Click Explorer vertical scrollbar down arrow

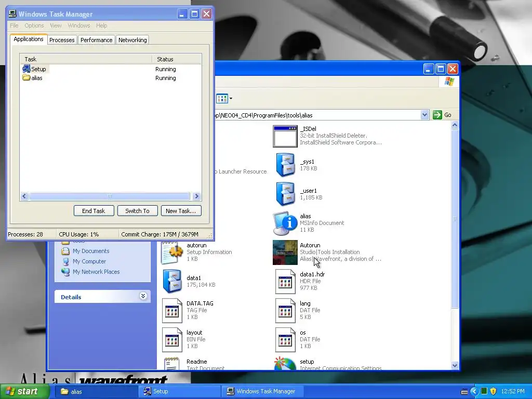[455, 365]
